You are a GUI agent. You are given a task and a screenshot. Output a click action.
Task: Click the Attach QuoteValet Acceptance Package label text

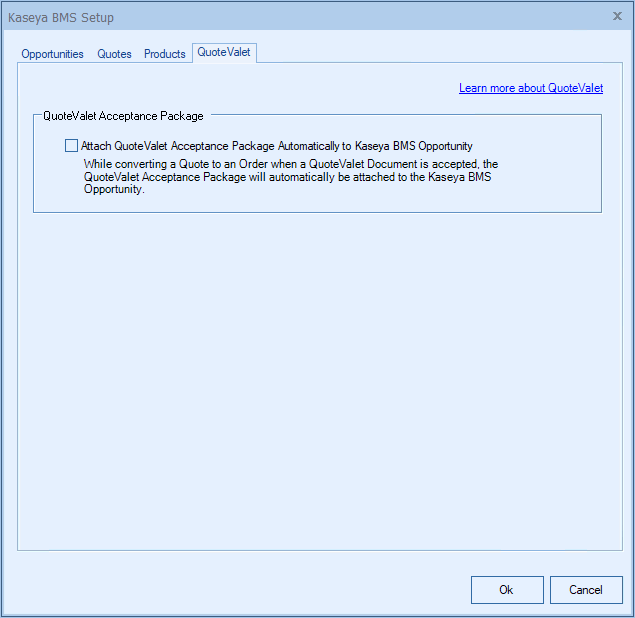277,146
